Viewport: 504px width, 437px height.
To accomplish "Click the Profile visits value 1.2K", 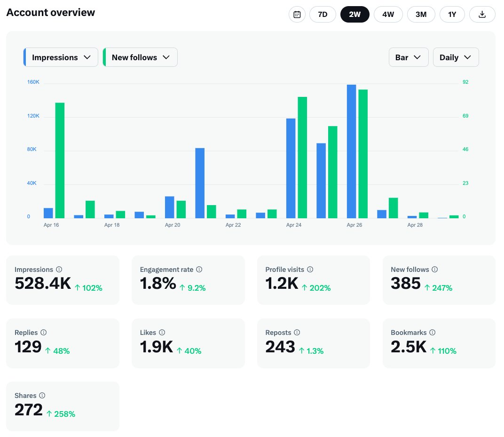I will coord(282,283).
